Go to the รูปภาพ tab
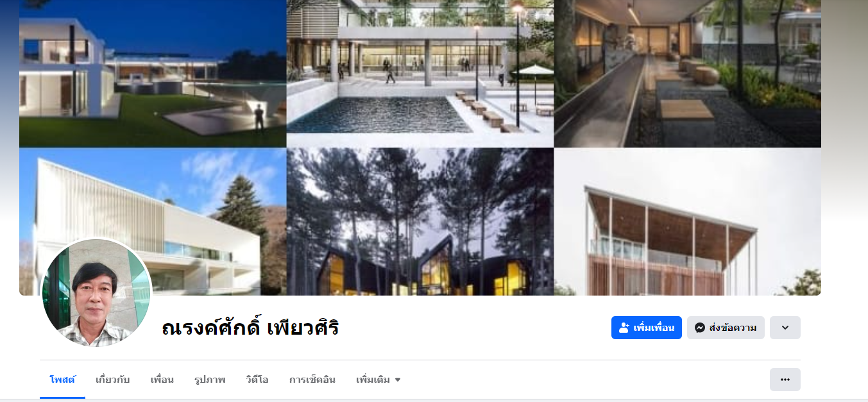The width and height of the screenshot is (868, 402). pos(210,380)
